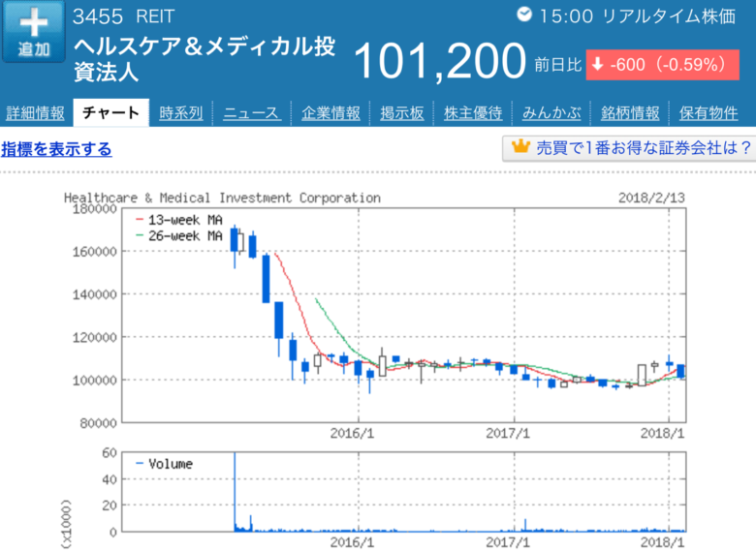756x552 pixels.
Task: Click the 13-week MA legend entry
Action: (179, 220)
